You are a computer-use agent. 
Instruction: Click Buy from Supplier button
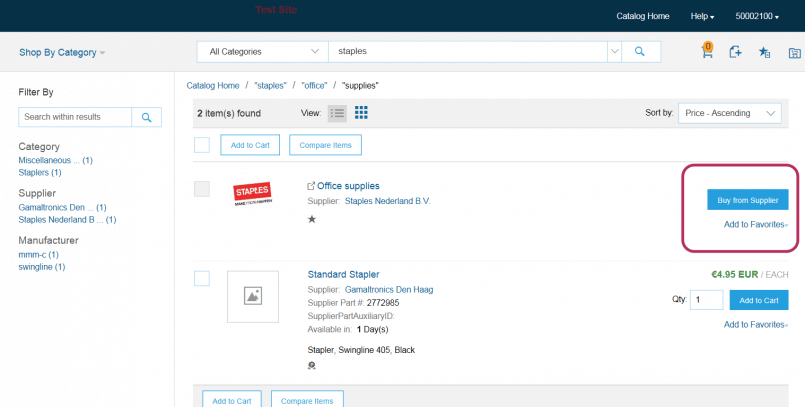click(748, 200)
